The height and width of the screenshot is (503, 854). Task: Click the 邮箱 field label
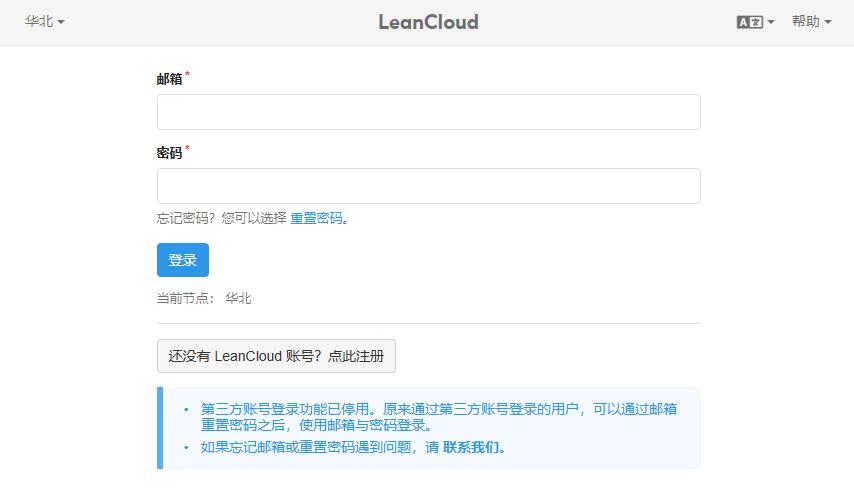[169, 79]
